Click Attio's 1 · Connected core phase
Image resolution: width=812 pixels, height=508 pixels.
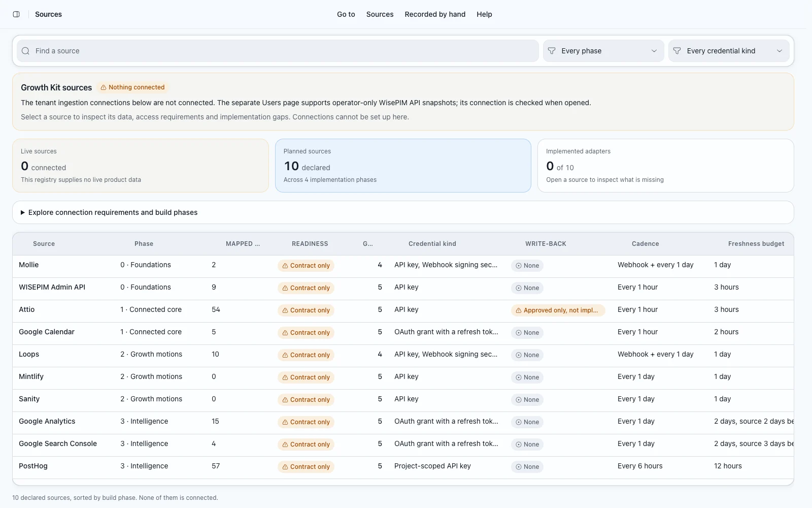(151, 309)
